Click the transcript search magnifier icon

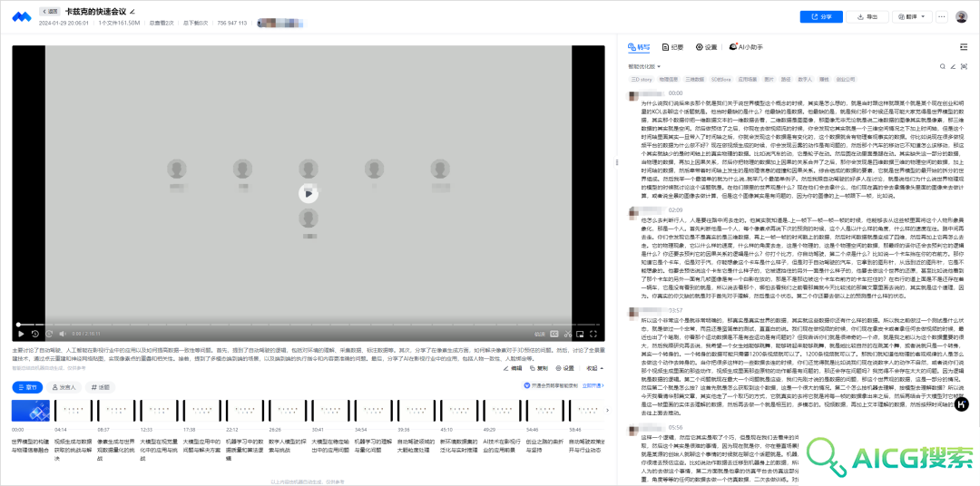pos(943,66)
